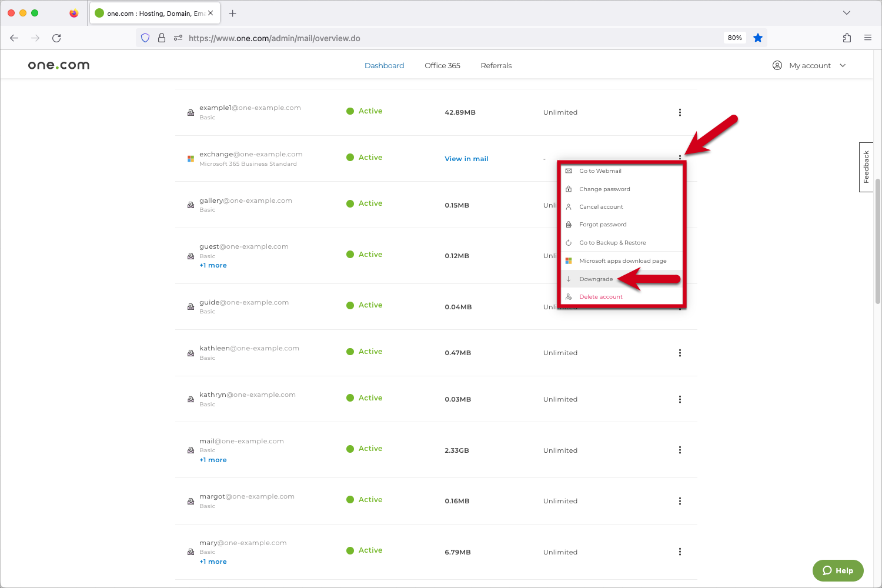Expand '+1 more' under mail@one-example.com
The image size is (882, 588).
tap(213, 460)
